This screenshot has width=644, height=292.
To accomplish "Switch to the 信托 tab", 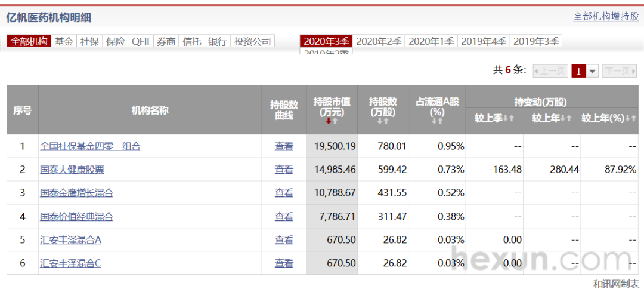I will pos(192,41).
